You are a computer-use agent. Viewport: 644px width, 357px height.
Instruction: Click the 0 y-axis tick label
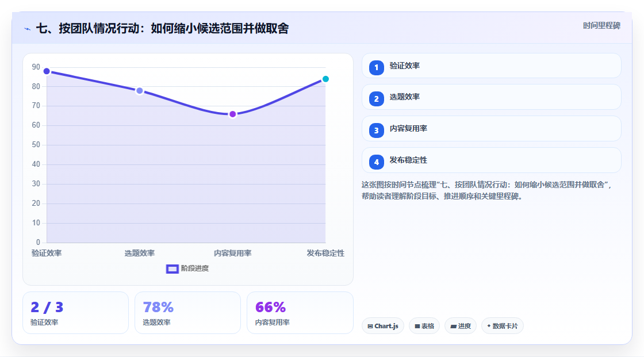tap(38, 243)
